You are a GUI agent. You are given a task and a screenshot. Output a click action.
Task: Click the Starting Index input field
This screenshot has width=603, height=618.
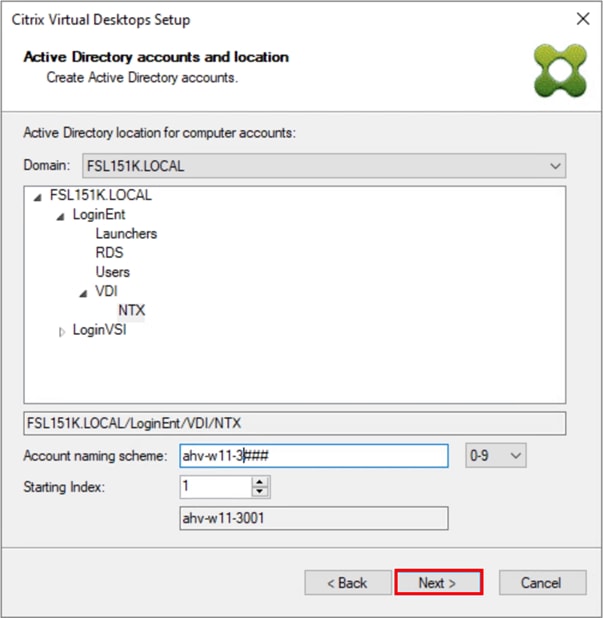(216, 487)
